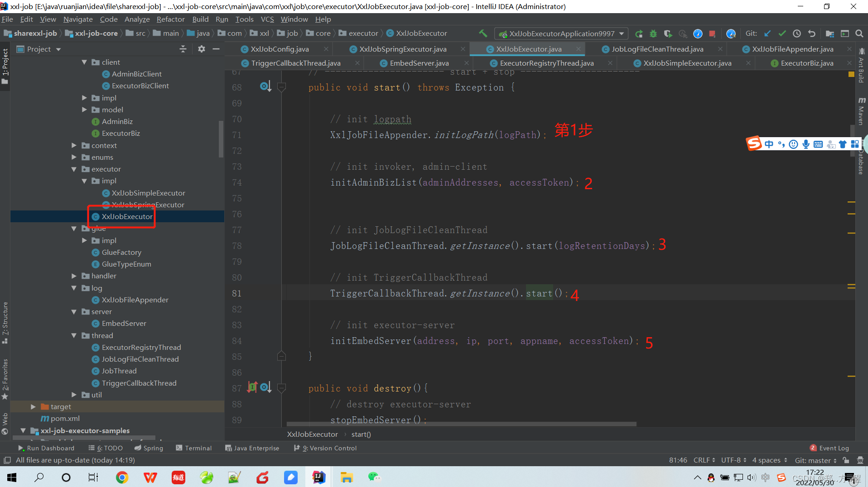This screenshot has height=487, width=868.
Task: Switch to the XxlJobConfig.java tab
Action: pyautogui.click(x=280, y=49)
